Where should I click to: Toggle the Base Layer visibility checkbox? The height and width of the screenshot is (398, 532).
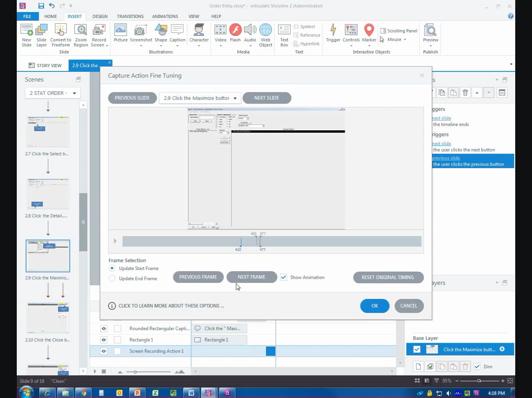coord(417,349)
